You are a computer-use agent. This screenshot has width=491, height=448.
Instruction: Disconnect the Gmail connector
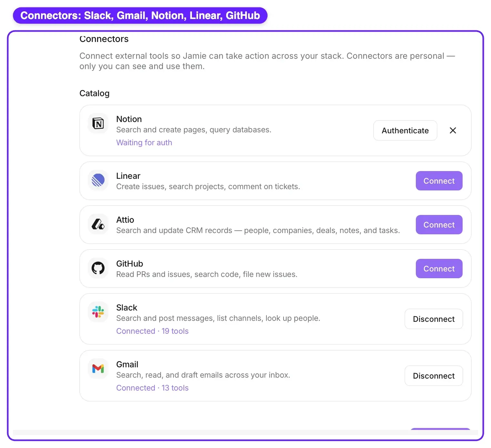(434, 376)
